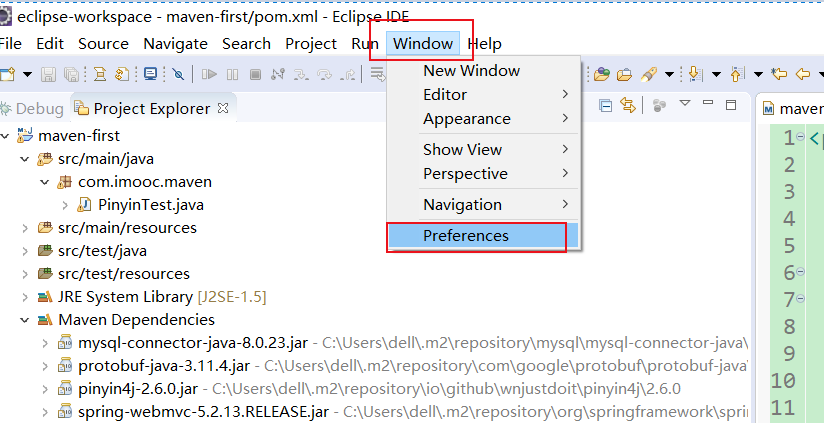
Task: Expand the mysql-connector-java-8.0.23.jar entry
Action: coord(45,344)
